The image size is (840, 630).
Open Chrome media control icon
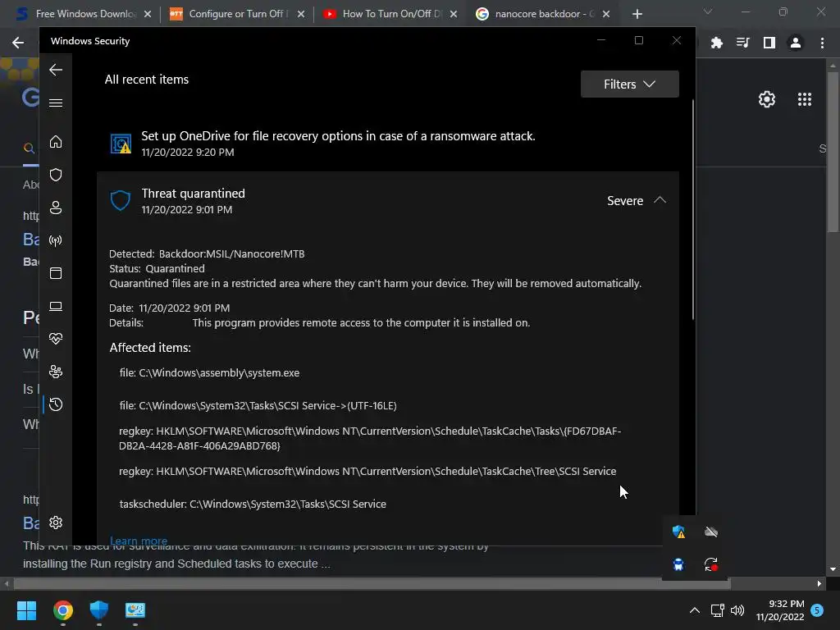[743, 43]
